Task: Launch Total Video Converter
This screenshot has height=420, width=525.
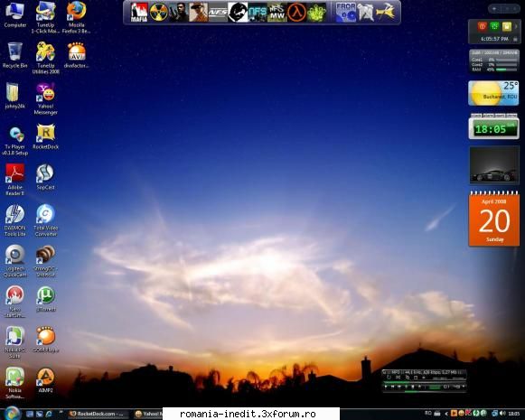Action: click(45, 220)
